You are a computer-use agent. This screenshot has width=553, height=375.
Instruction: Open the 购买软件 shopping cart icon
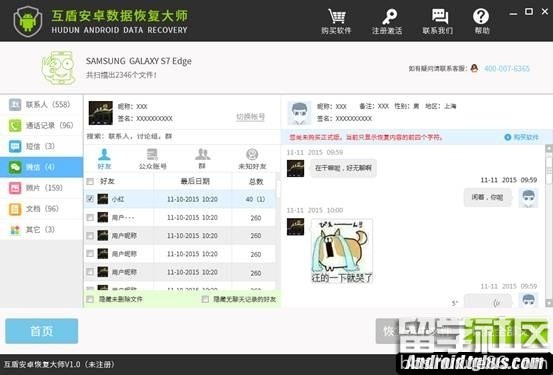(336, 17)
